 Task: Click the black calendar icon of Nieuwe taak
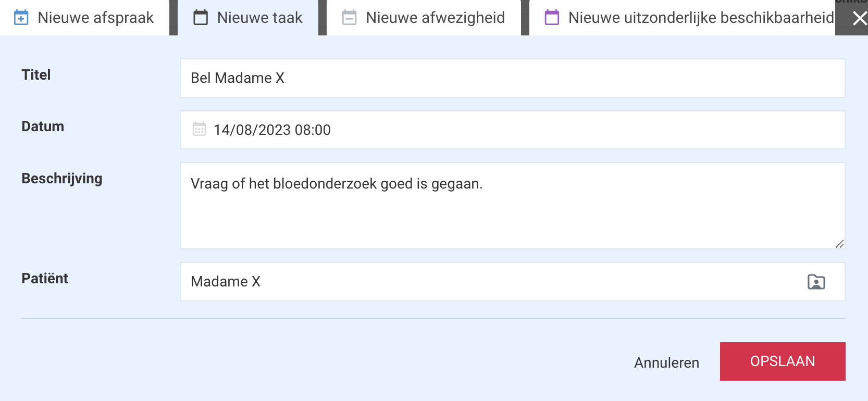tap(201, 18)
